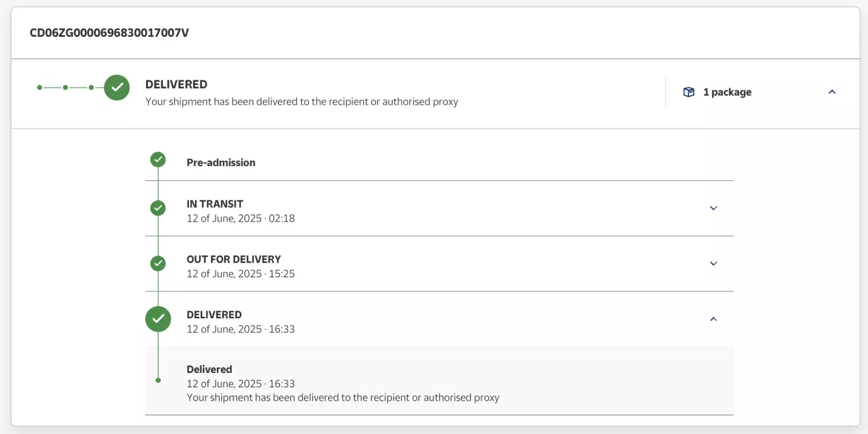Click the Delivered step large check icon
Screen dimensions: 868x434
click(158, 319)
